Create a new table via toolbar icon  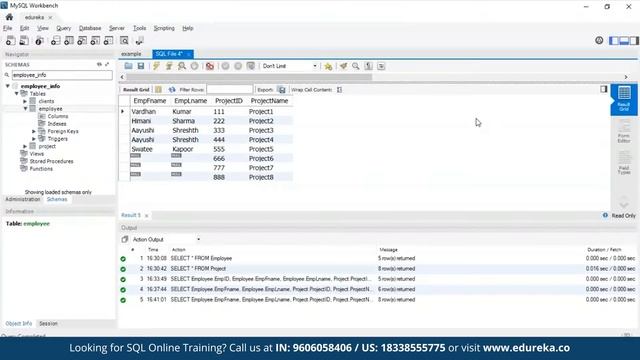pos(69,40)
